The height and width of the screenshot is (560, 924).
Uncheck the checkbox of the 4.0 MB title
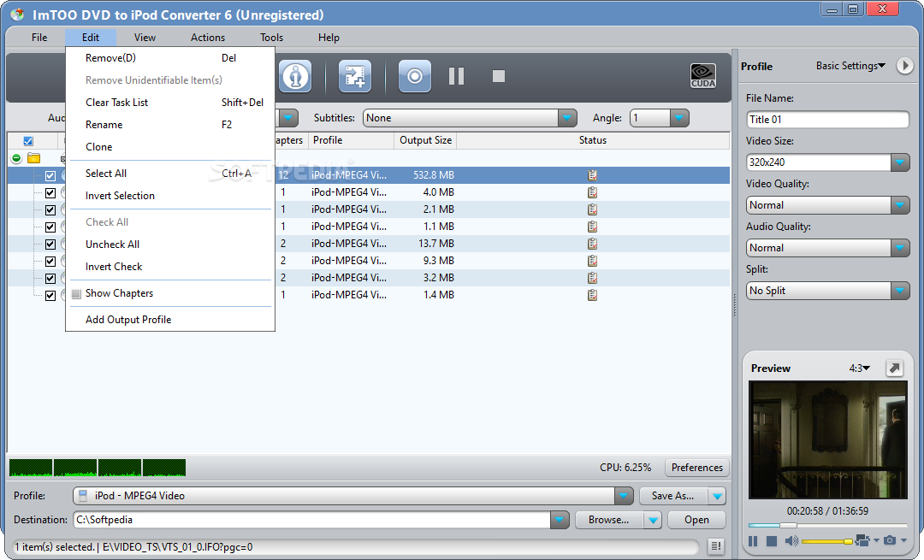pyautogui.click(x=50, y=192)
